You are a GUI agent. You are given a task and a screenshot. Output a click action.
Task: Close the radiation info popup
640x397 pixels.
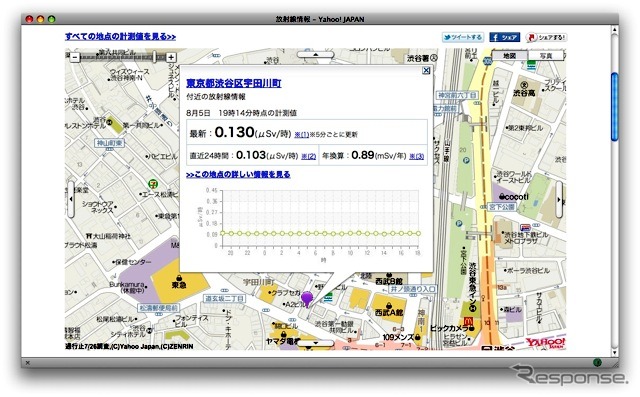[426, 71]
